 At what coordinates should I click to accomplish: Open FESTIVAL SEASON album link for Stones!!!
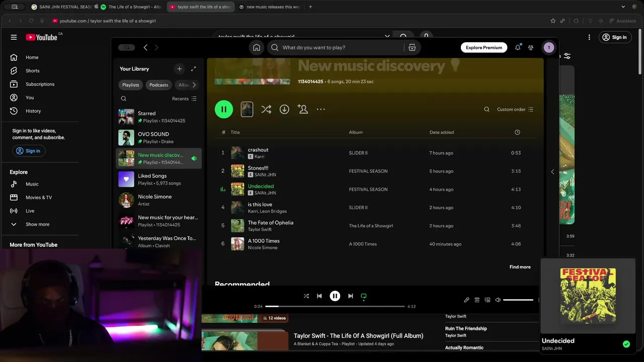[x=368, y=171]
